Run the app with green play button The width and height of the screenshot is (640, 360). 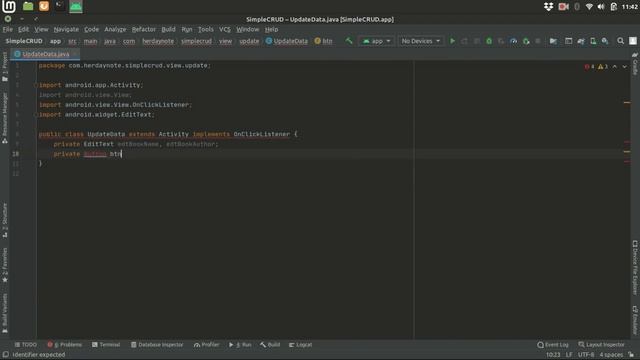[452, 41]
